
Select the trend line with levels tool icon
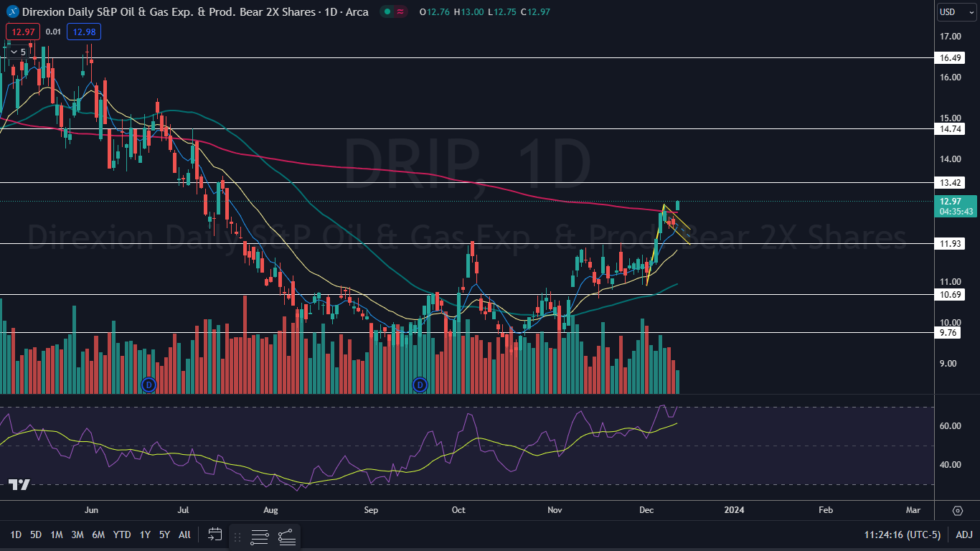[286, 535]
